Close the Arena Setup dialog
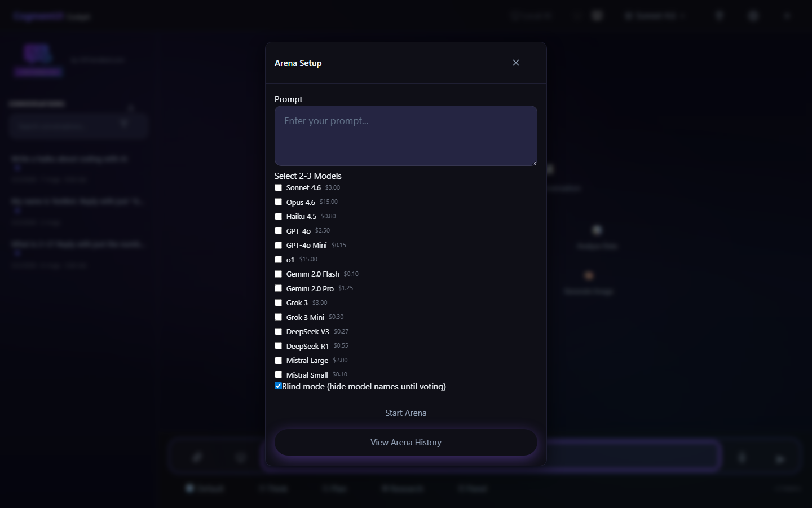The image size is (812, 508). (x=516, y=63)
